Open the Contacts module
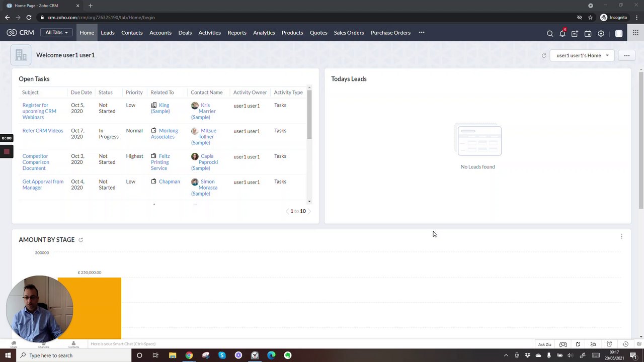The image size is (644, 362). [x=132, y=33]
